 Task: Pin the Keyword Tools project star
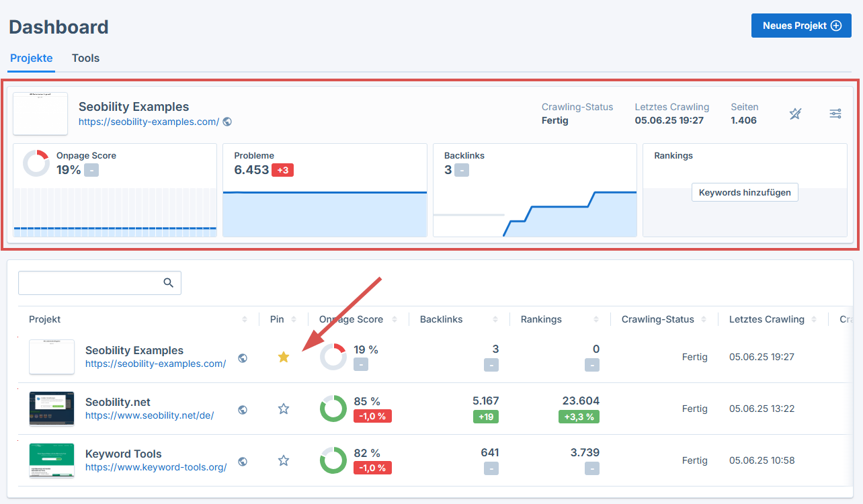pyautogui.click(x=284, y=460)
